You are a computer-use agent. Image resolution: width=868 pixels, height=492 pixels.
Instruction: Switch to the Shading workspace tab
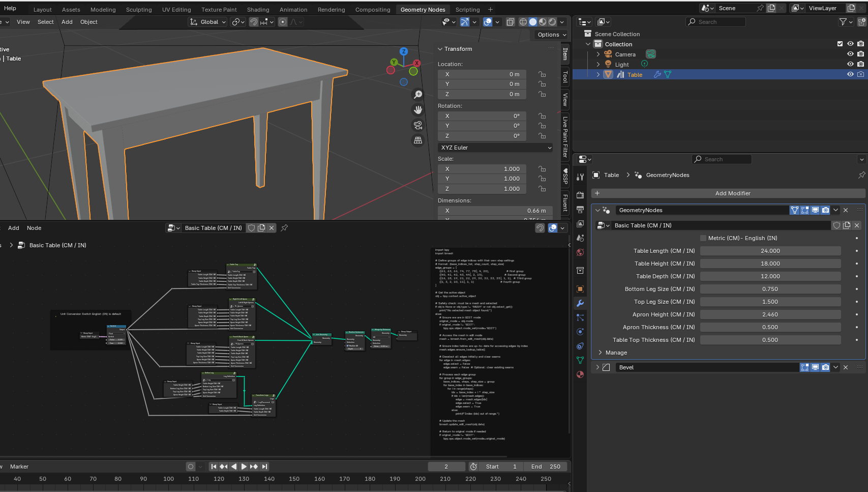point(258,10)
